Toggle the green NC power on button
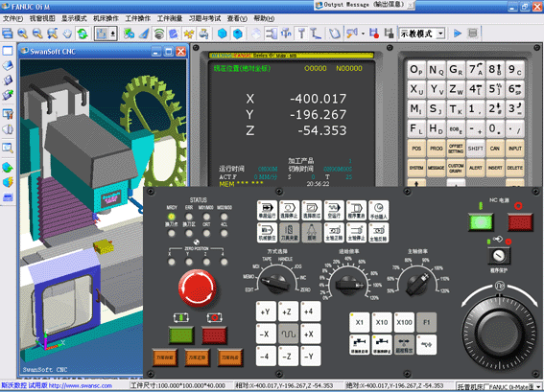This screenshot has width=544, height=392. pyautogui.click(x=481, y=222)
